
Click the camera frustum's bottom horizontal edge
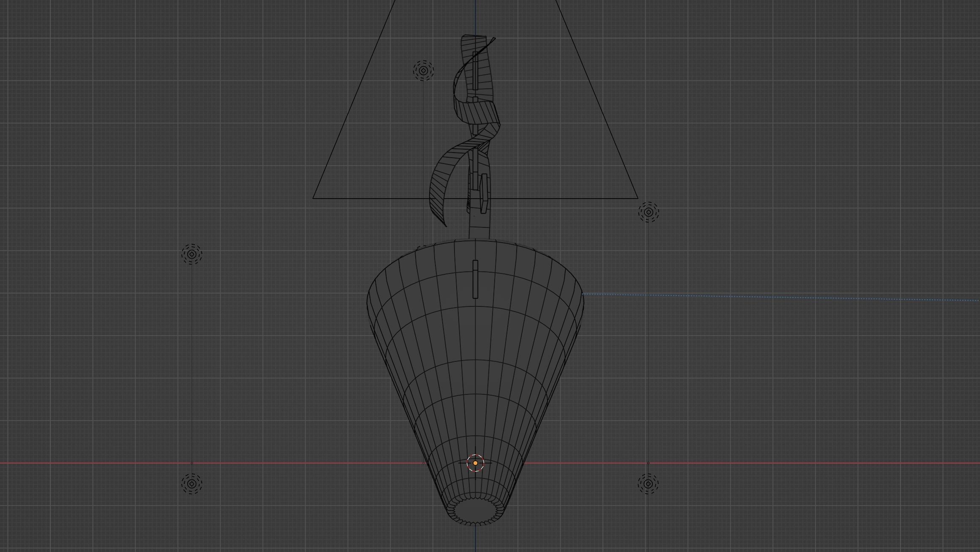[381, 198]
